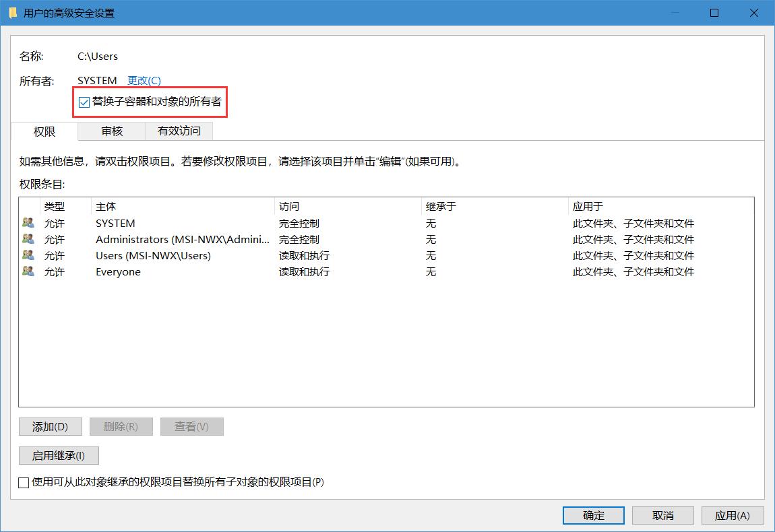The width and height of the screenshot is (775, 532).
Task: Apply changes with 应用(A) button
Action: tap(732, 515)
